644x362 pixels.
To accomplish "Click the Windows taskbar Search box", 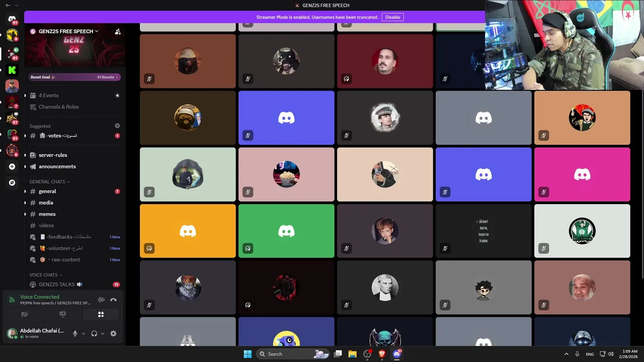I will pos(294,354).
